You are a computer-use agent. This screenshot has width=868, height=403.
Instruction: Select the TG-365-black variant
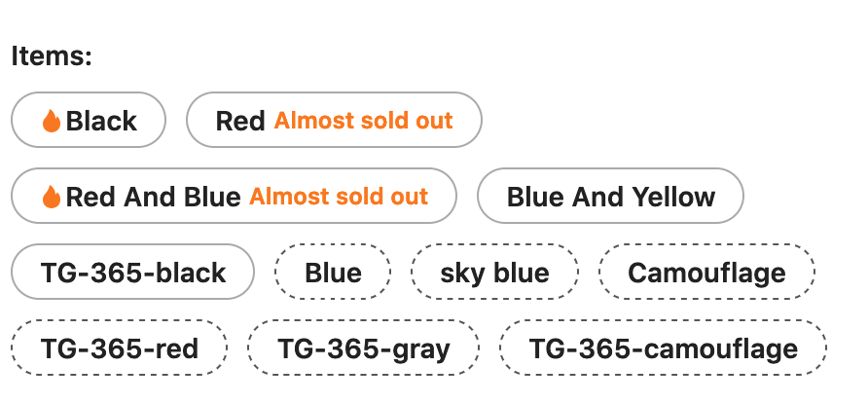tap(132, 273)
